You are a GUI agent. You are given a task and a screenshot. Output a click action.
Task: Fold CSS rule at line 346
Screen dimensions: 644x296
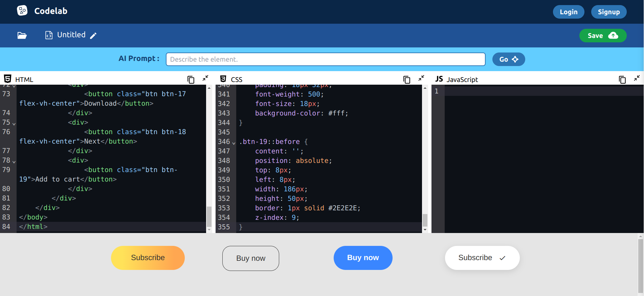coord(234,143)
